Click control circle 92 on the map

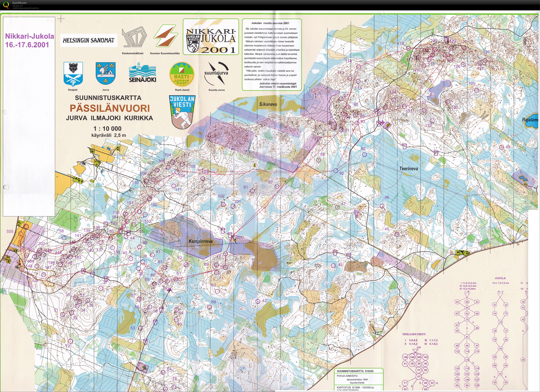point(364,154)
